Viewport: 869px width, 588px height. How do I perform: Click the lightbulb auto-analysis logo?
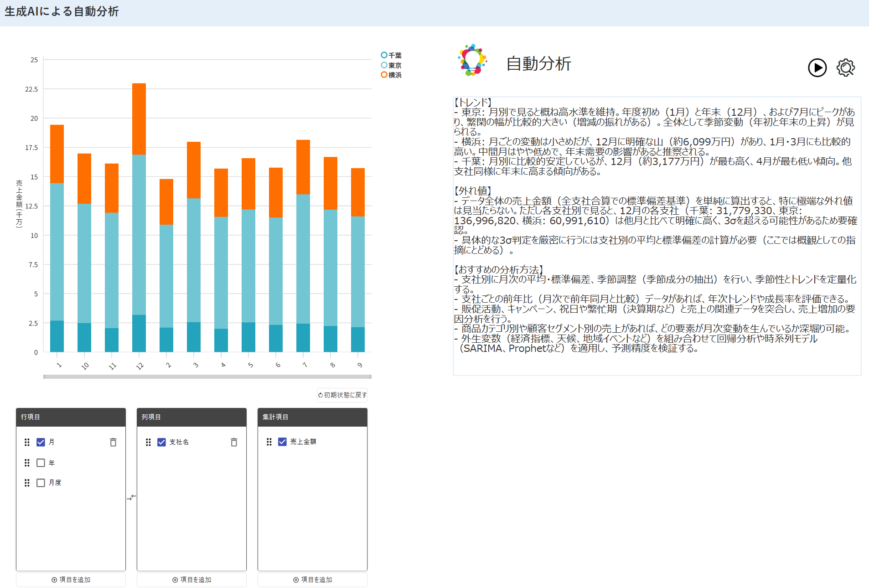(x=472, y=60)
